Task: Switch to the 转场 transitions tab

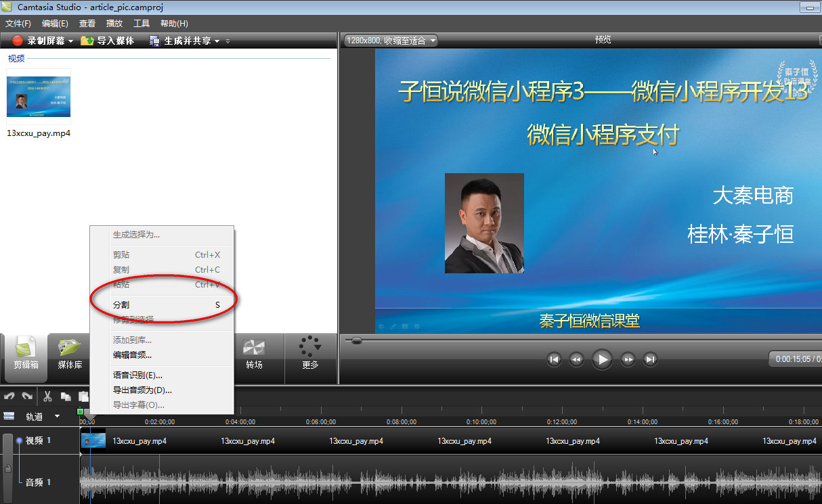Action: pos(254,354)
